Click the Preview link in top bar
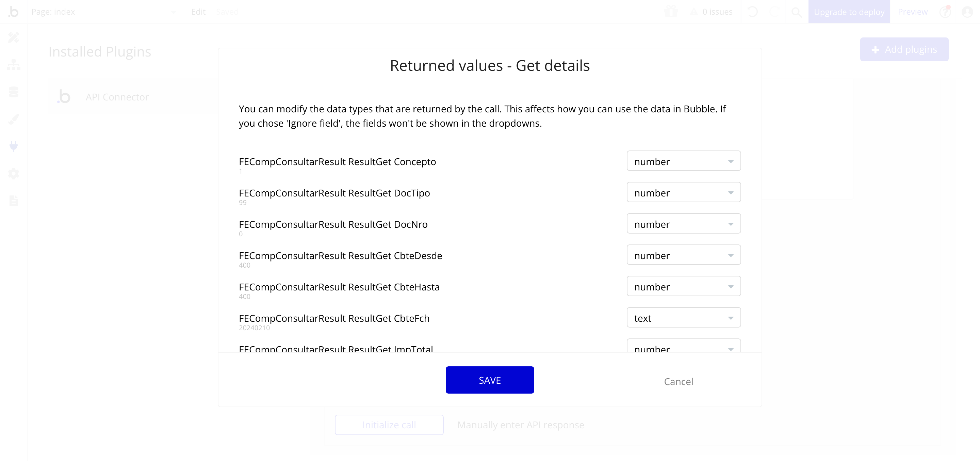 click(x=913, y=12)
